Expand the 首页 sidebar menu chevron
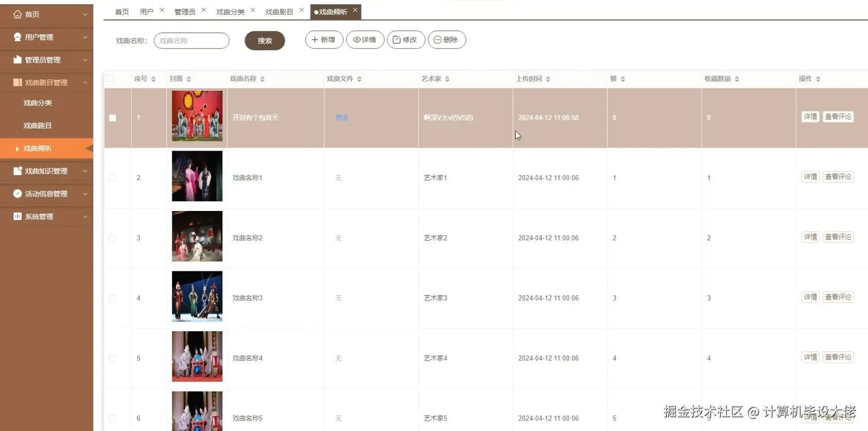The width and height of the screenshot is (868, 431). pyautogui.click(x=85, y=14)
